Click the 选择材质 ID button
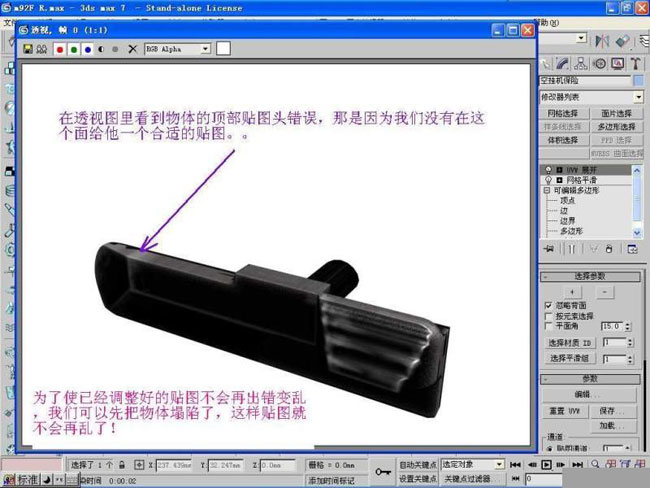650x488 pixels. click(569, 343)
